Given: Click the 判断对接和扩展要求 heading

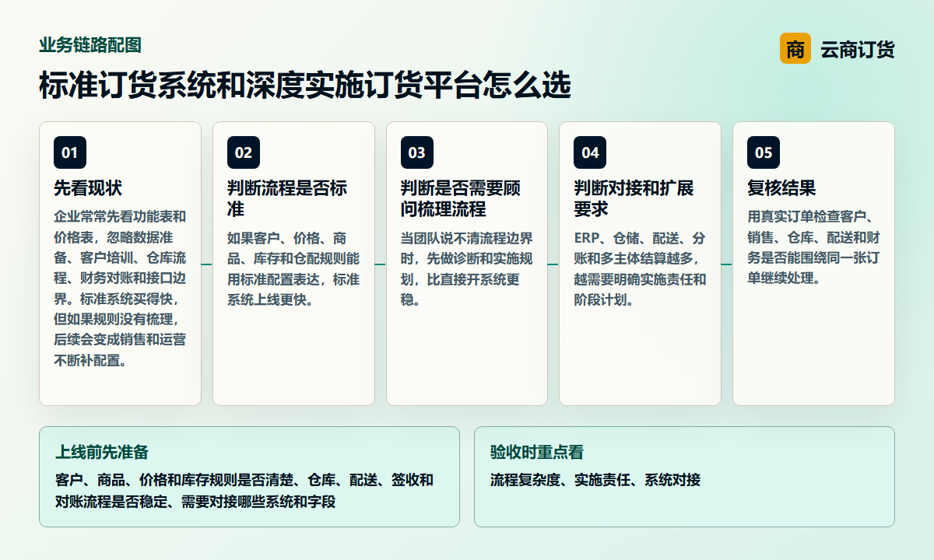Looking at the screenshot, I should 634,199.
